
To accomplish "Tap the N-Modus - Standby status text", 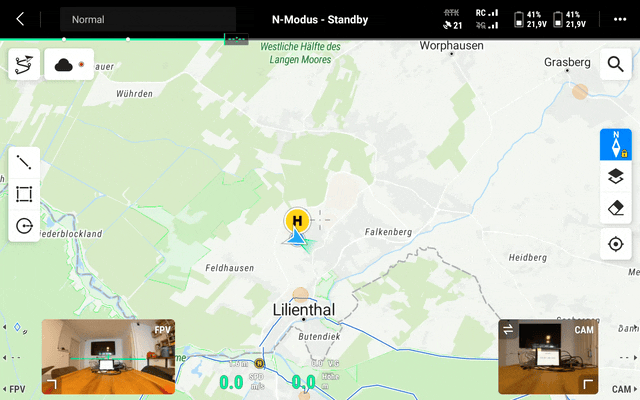I will pyautogui.click(x=320, y=20).
